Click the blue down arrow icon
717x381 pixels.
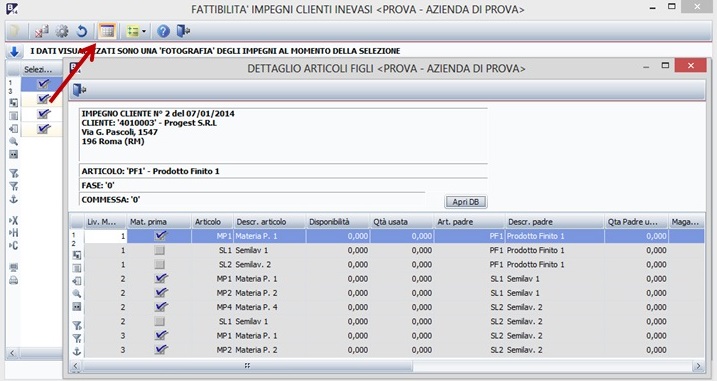[14, 52]
